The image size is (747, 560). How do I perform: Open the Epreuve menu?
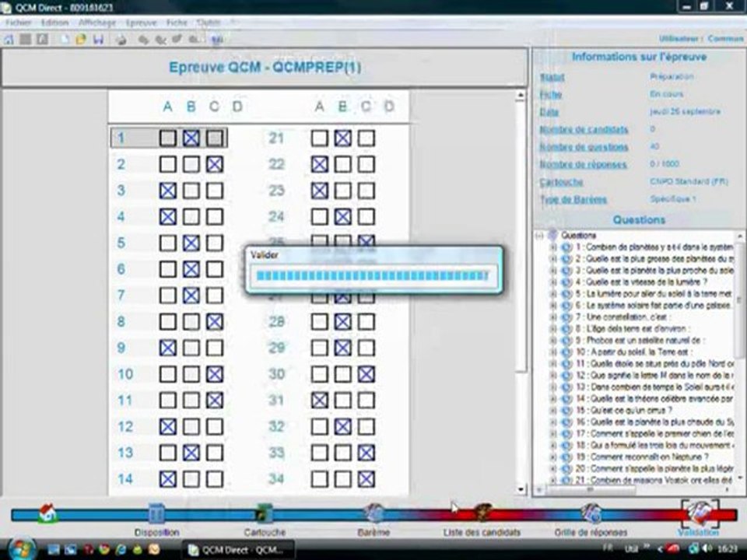tap(142, 23)
